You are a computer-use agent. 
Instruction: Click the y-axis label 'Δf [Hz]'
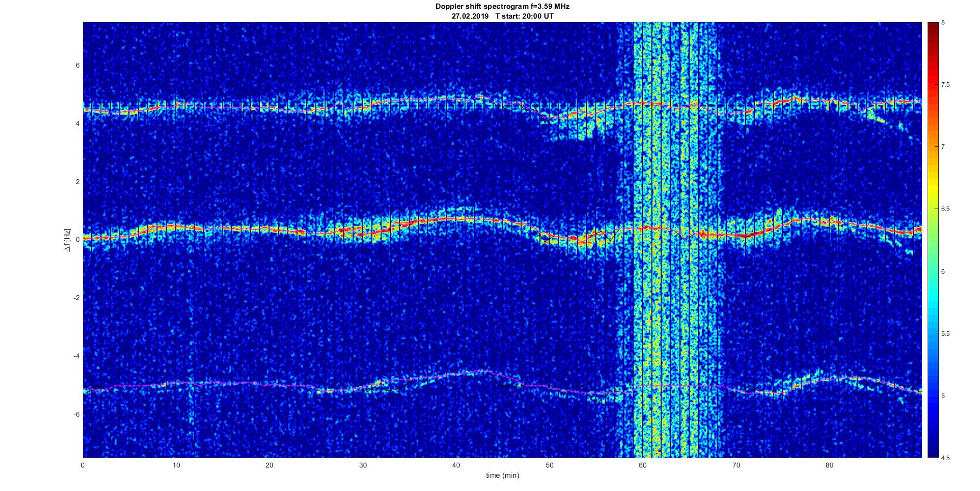(68, 240)
